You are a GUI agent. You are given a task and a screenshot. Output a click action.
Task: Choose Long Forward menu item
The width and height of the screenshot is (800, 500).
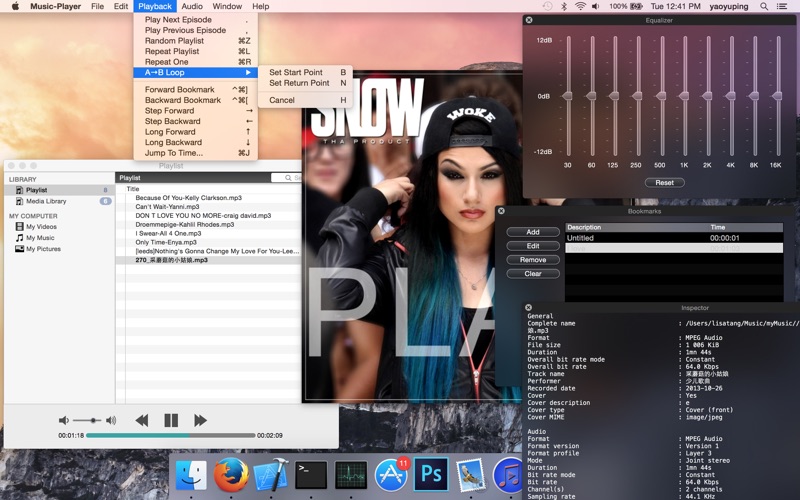click(195, 132)
